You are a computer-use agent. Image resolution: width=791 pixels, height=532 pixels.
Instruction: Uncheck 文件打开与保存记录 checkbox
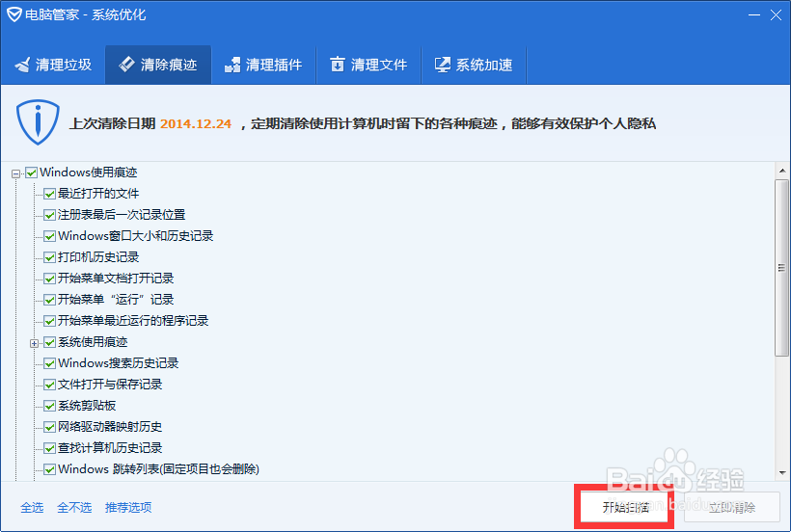pyautogui.click(x=49, y=385)
